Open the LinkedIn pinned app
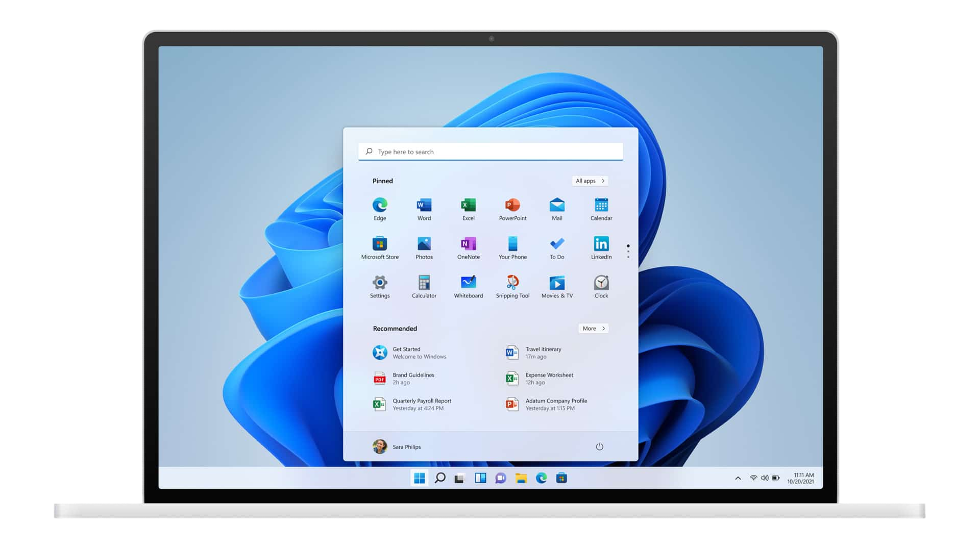 [601, 247]
